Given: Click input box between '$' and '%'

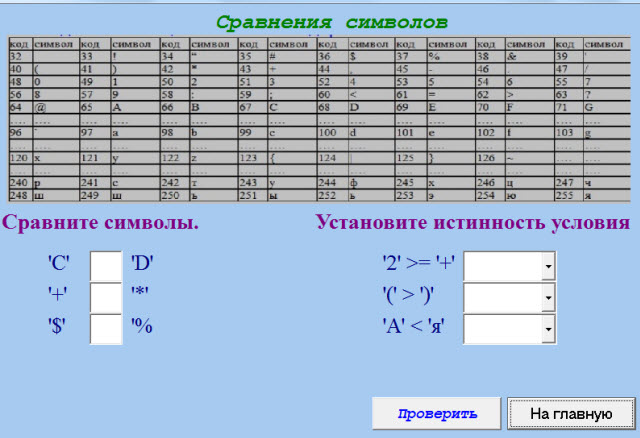Looking at the screenshot, I should (x=106, y=329).
